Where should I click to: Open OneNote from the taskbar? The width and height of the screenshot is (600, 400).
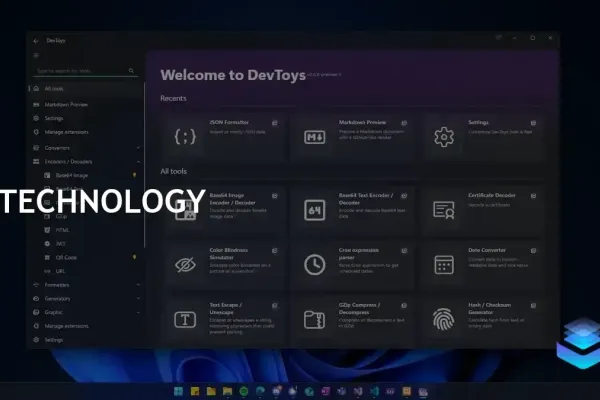(326, 391)
